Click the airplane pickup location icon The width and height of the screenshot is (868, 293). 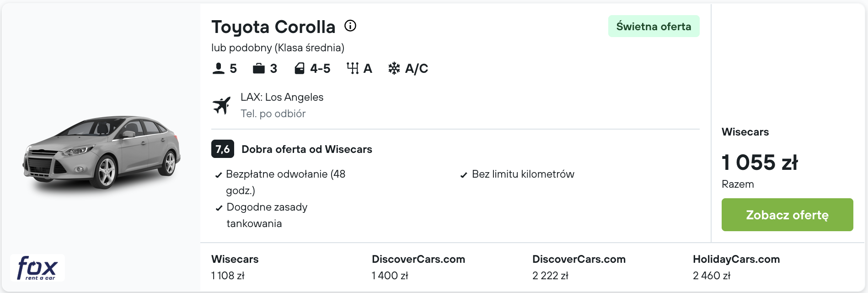(222, 105)
